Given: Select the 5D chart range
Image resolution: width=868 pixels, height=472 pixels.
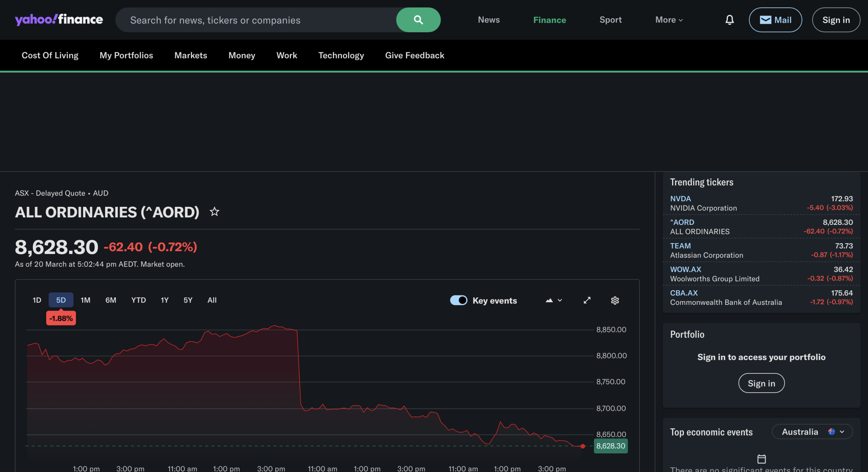Looking at the screenshot, I should pos(61,300).
